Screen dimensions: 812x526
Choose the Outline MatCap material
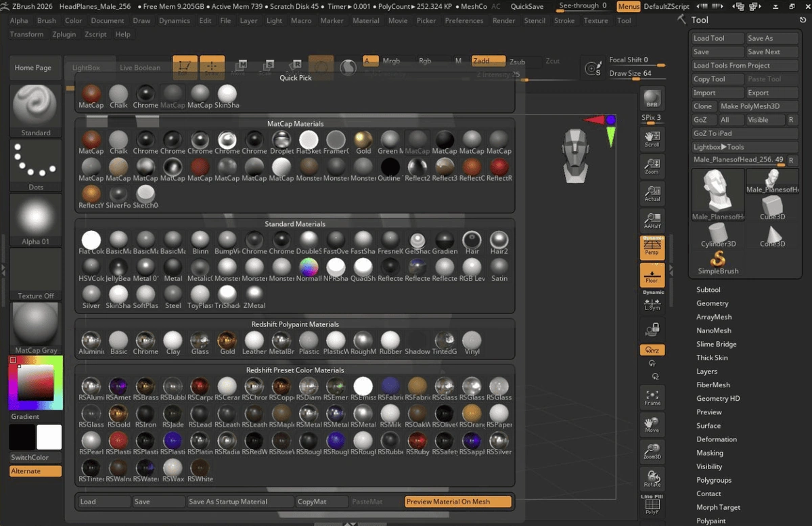point(390,170)
